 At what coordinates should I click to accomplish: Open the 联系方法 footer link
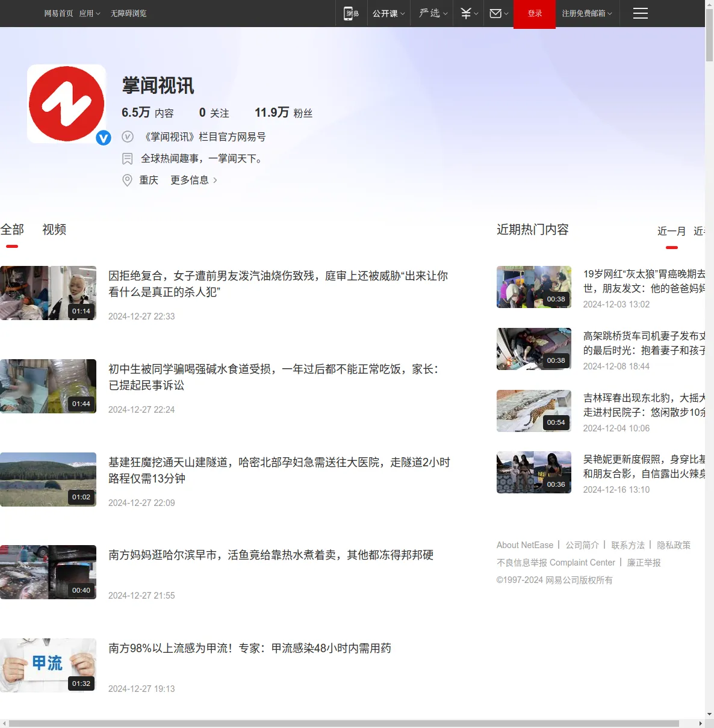coord(628,545)
